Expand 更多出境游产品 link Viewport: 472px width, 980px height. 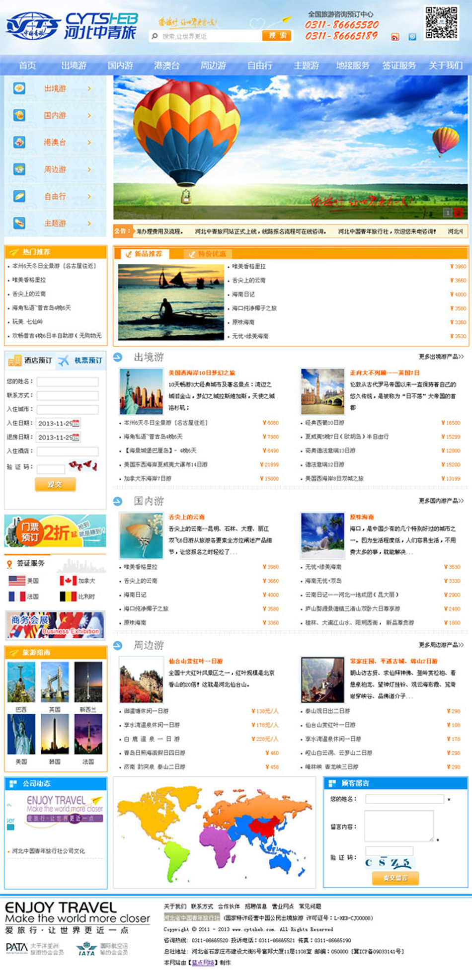[x=441, y=357]
